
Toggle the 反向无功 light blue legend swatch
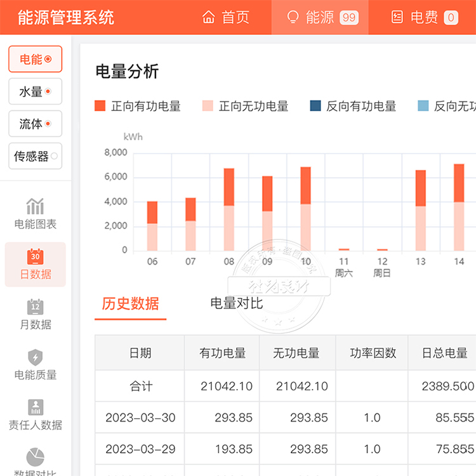(423, 106)
